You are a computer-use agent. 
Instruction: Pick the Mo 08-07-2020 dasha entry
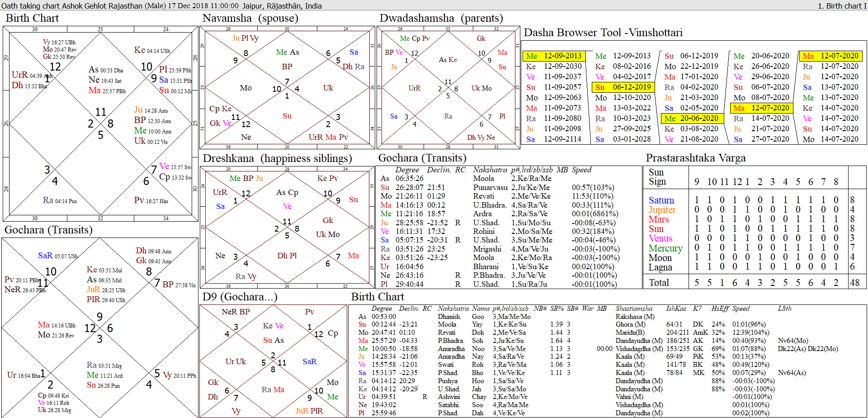click(x=761, y=97)
